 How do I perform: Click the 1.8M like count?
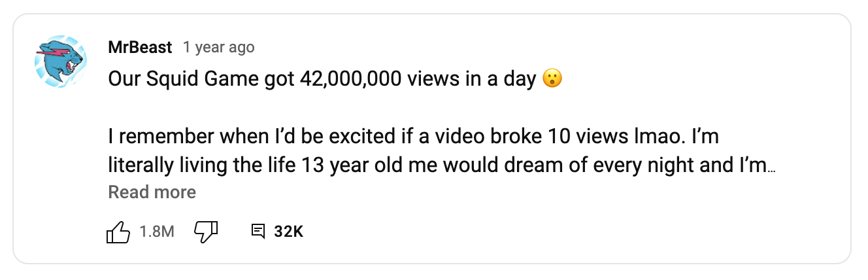click(x=157, y=232)
